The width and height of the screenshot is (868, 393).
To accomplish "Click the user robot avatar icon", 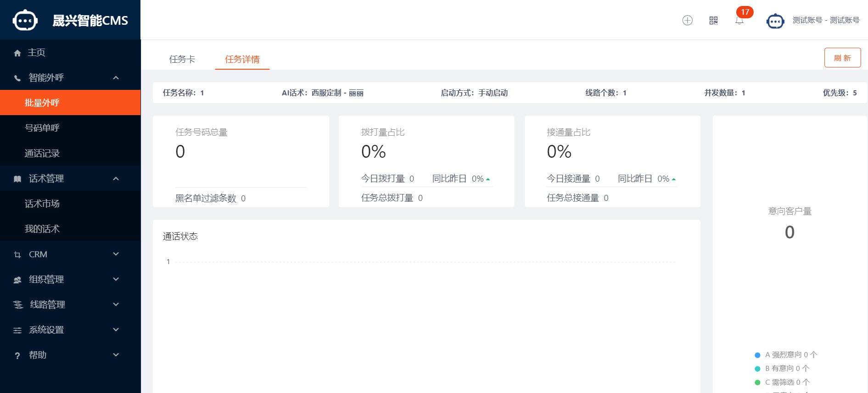I will click(x=775, y=21).
